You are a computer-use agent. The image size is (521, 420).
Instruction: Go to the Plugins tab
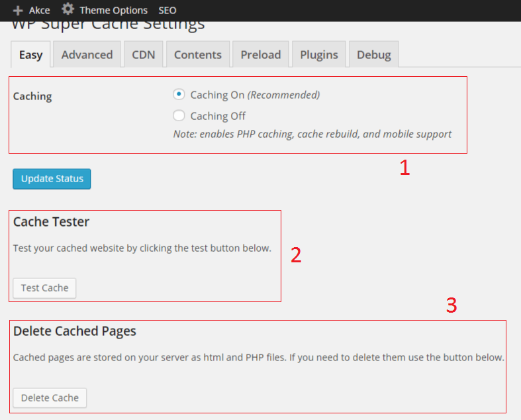318,54
